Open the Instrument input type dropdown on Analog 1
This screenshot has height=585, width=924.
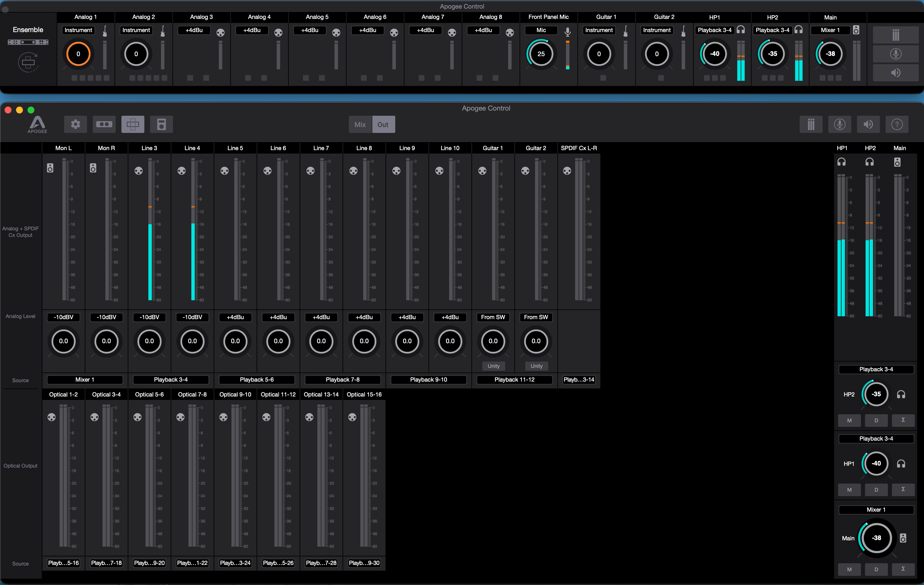tap(78, 30)
